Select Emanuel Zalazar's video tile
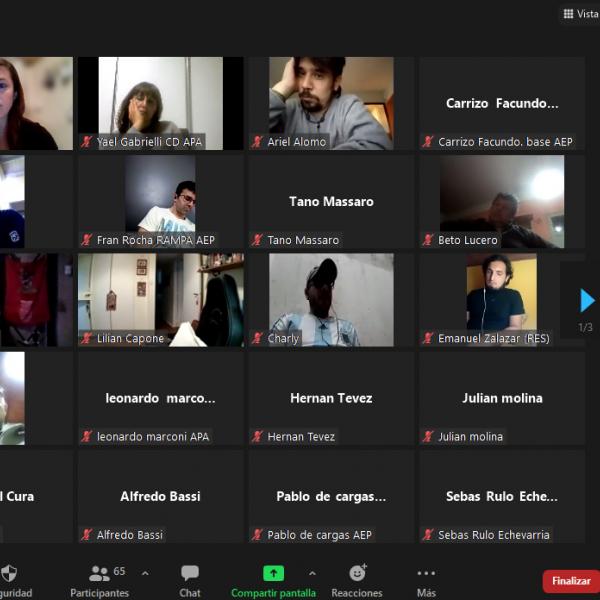 coord(501,296)
